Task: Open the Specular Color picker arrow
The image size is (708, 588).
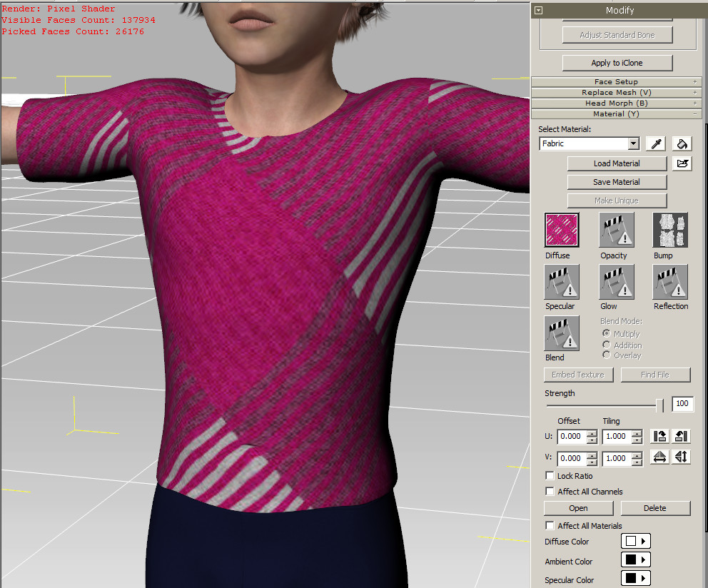Action: coord(644,579)
